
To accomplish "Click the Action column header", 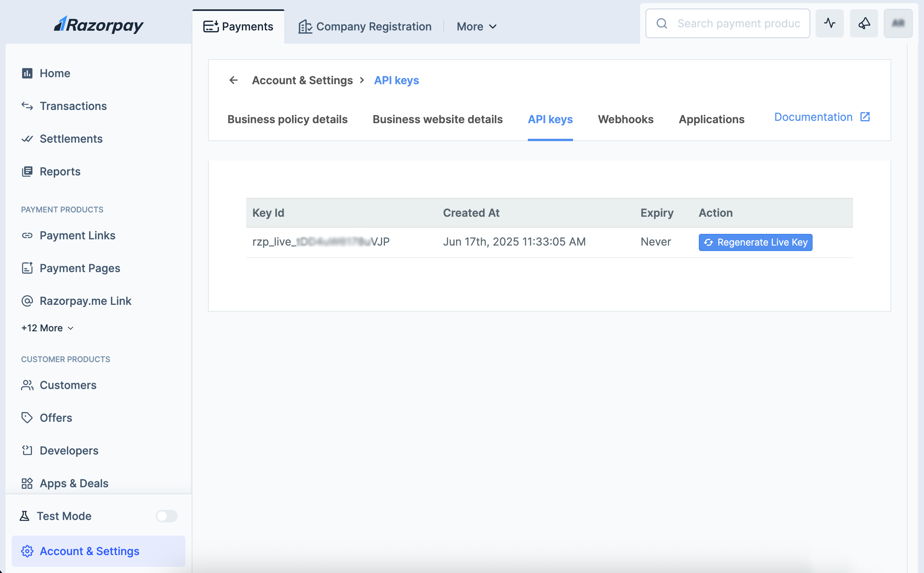I will tap(716, 213).
